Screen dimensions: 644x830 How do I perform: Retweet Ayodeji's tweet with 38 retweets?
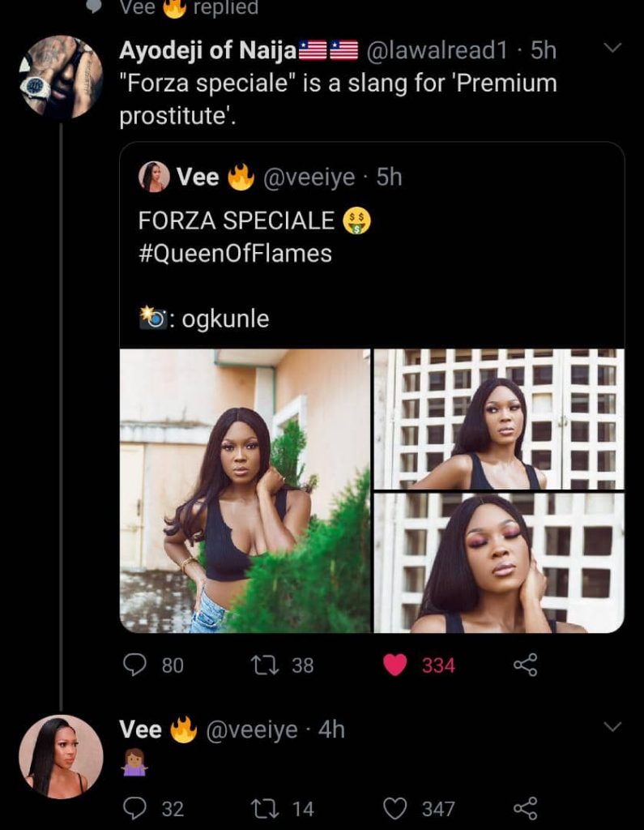[262, 665]
